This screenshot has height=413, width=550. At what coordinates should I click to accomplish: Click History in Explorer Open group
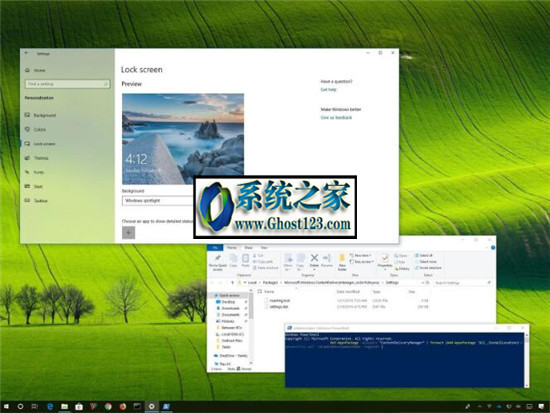[x=402, y=269]
